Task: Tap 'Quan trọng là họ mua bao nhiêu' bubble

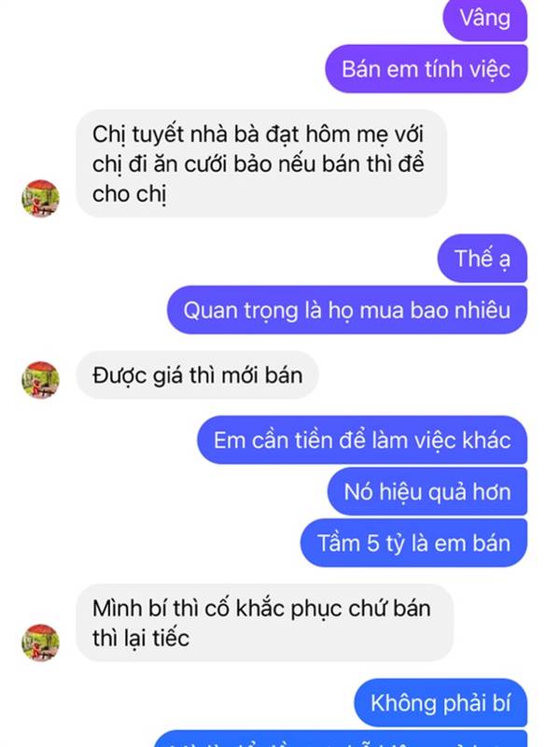Action: (x=347, y=310)
